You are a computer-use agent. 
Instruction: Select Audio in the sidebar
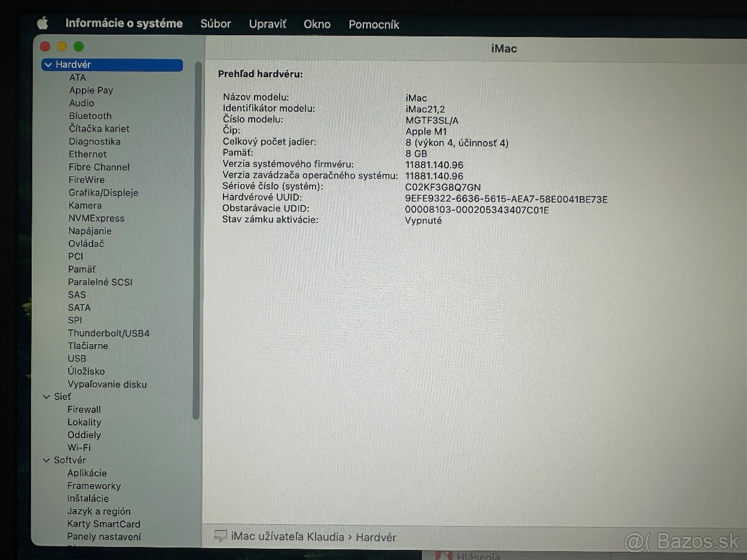tap(82, 103)
